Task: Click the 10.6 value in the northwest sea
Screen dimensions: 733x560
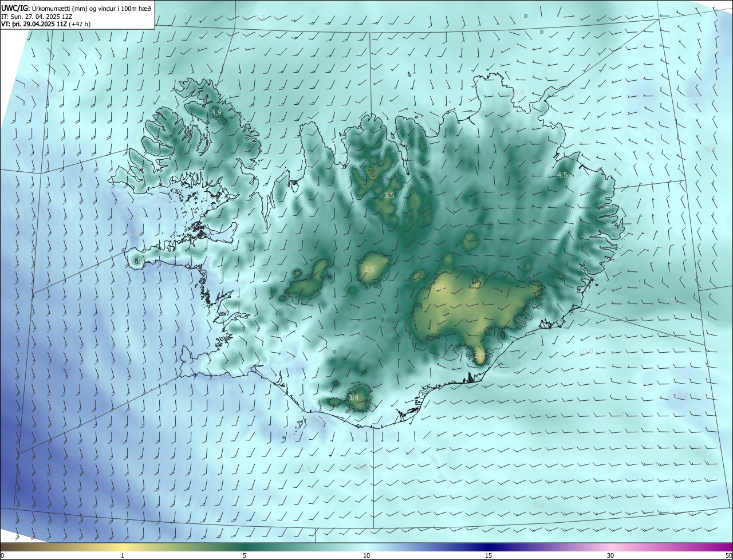Action: pos(33,89)
